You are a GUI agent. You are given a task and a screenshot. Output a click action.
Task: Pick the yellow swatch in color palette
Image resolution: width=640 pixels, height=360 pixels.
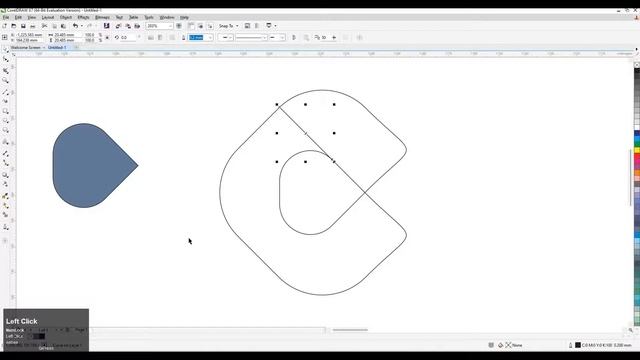pyautogui.click(x=637, y=150)
